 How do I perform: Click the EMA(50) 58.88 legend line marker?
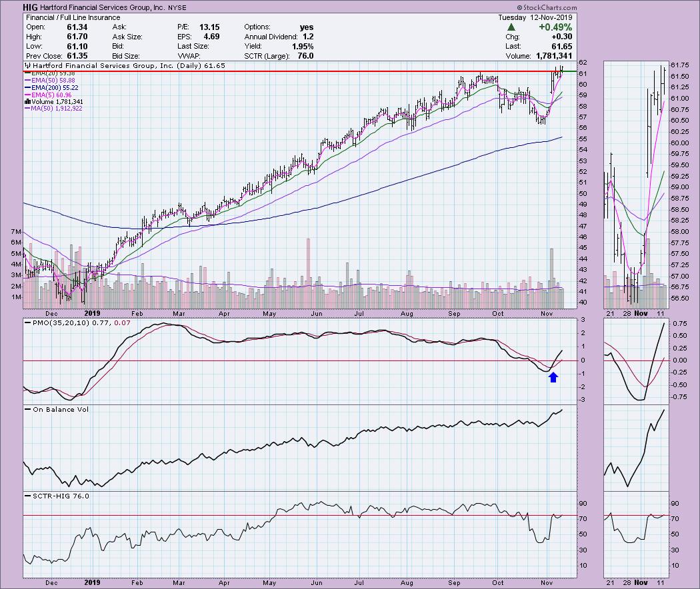[27, 81]
